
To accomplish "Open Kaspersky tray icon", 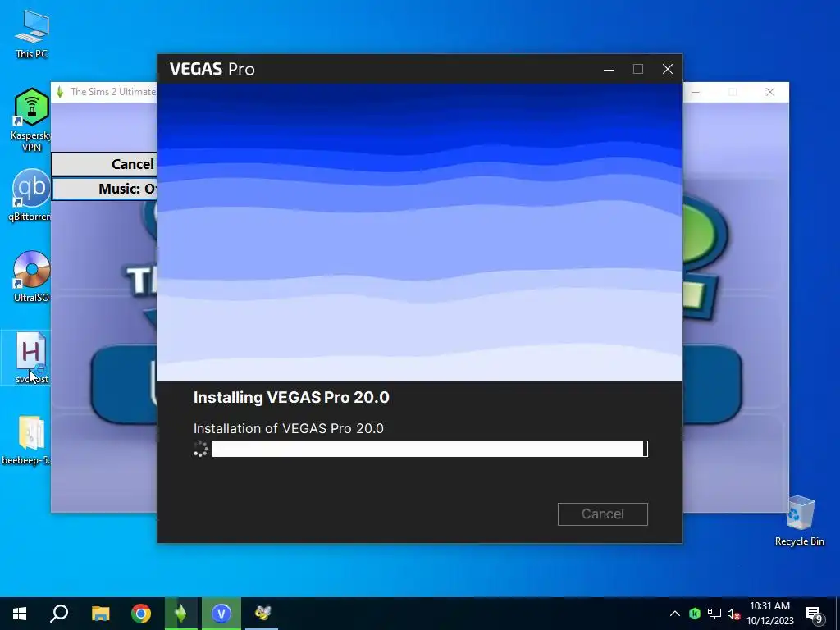I will point(695,614).
